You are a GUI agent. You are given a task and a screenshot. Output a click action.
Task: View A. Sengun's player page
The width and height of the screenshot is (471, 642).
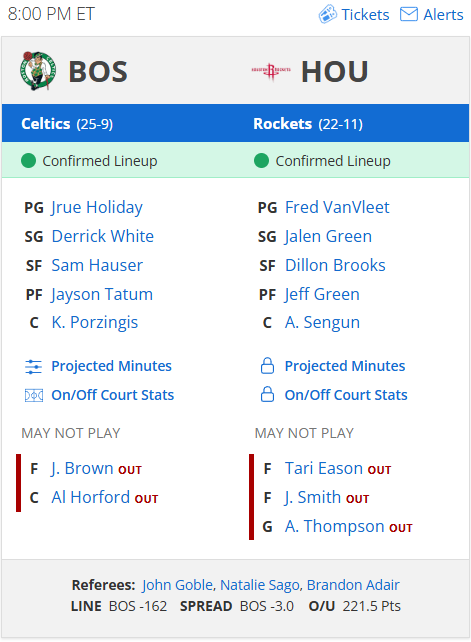click(x=322, y=323)
